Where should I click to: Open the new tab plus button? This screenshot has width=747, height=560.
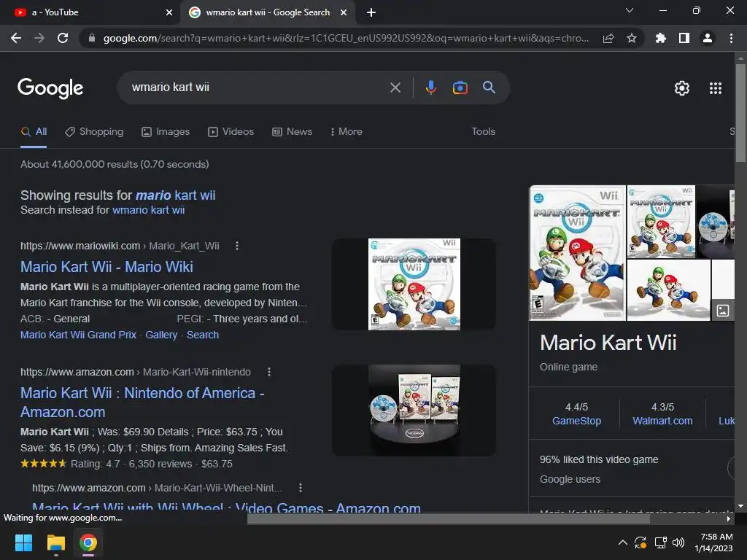pos(371,12)
